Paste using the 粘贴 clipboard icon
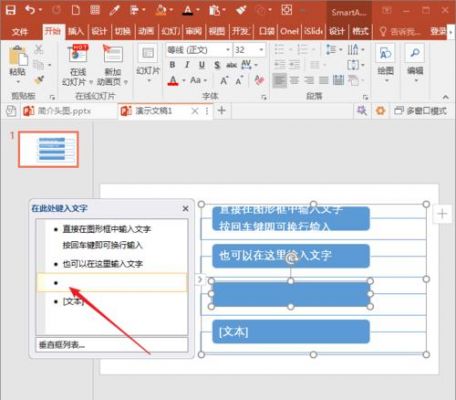The height and width of the screenshot is (400, 456). click(x=18, y=57)
